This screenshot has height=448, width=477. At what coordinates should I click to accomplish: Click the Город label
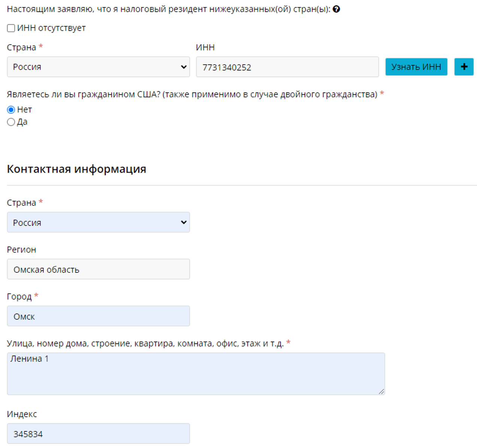click(19, 296)
